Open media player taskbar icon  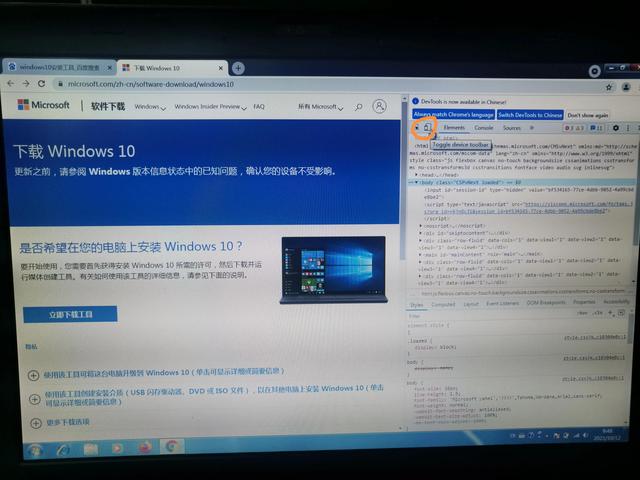coord(117,448)
